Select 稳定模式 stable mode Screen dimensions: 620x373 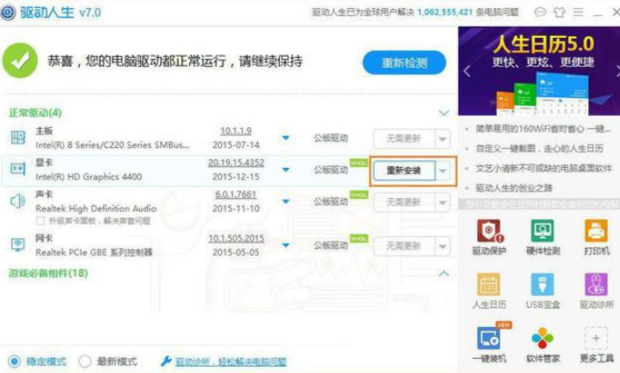coord(15,361)
